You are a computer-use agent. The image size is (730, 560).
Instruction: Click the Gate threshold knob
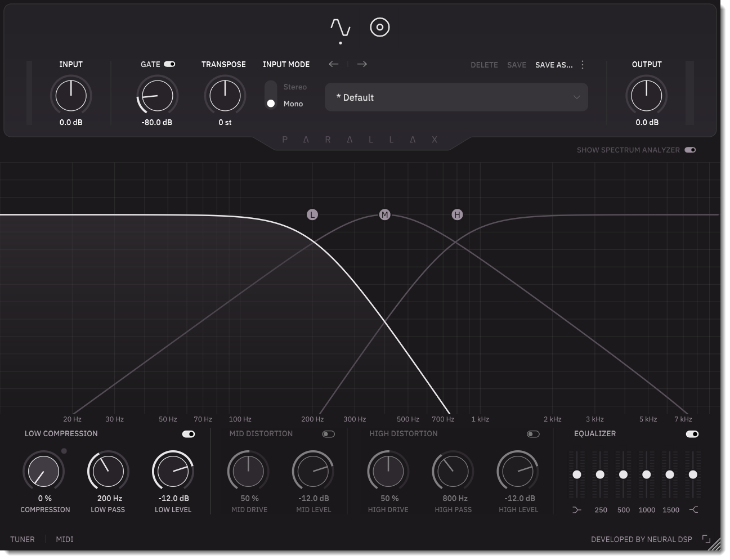(x=157, y=95)
